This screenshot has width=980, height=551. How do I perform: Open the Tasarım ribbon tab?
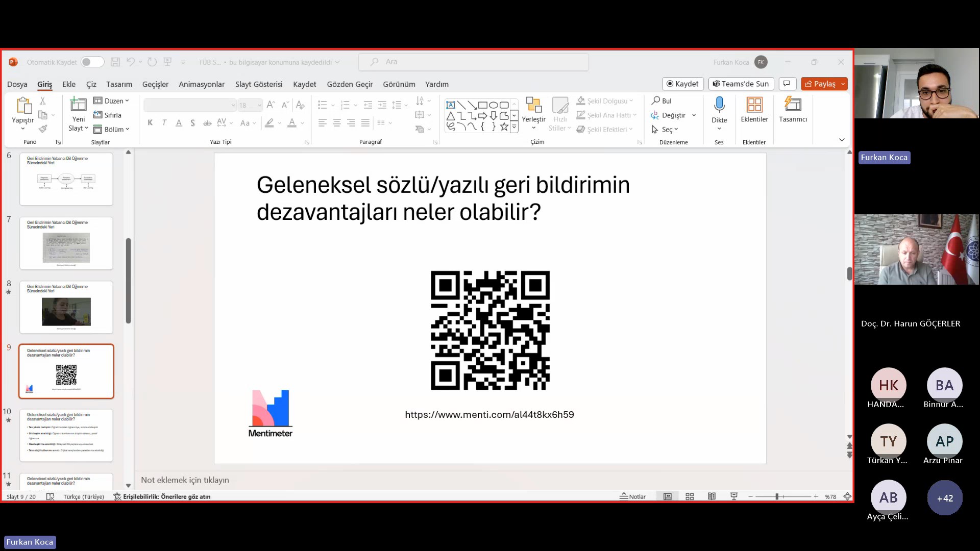(x=119, y=84)
